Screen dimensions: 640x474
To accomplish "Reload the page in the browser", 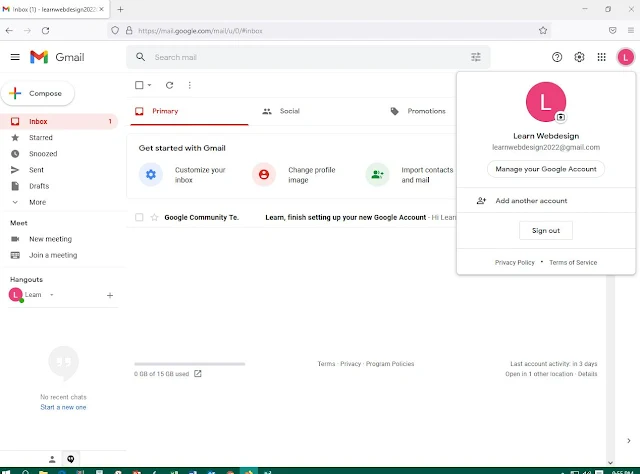I will [45, 31].
